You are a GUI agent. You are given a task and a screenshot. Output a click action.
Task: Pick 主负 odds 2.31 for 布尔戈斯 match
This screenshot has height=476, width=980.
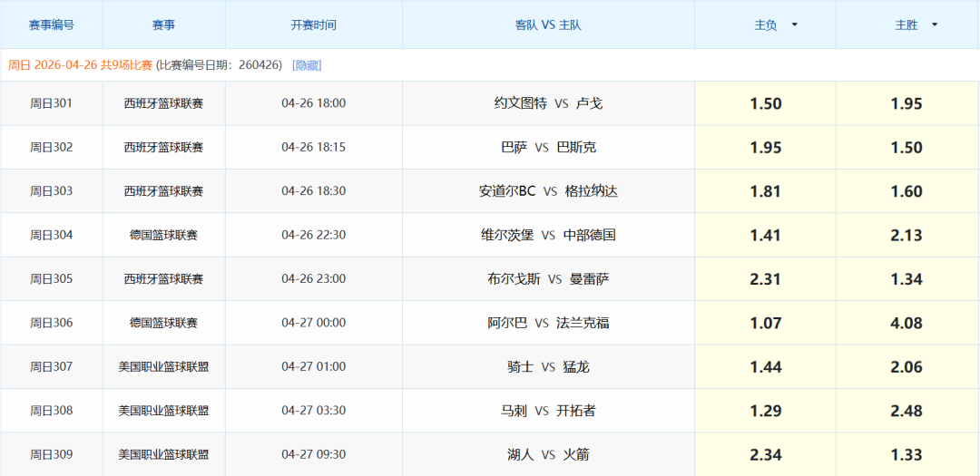[x=765, y=279]
